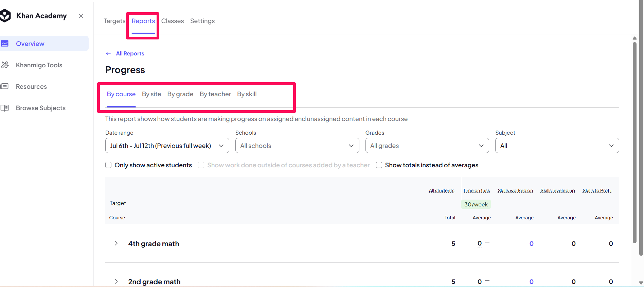This screenshot has height=287, width=644.
Task: Open the All grades dropdown
Action: [427, 146]
